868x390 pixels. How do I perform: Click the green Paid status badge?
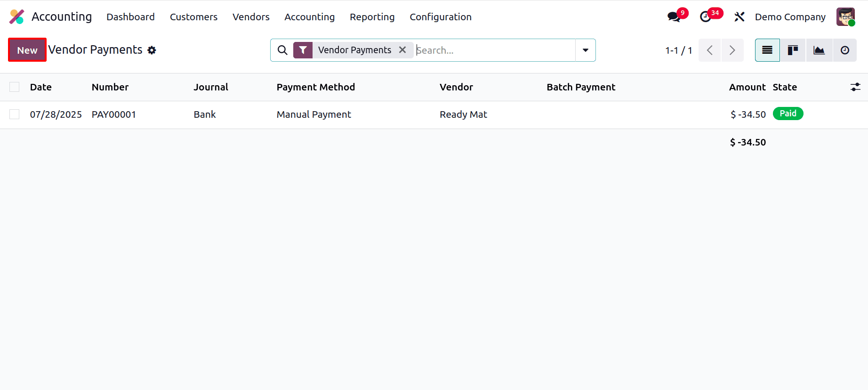(788, 114)
